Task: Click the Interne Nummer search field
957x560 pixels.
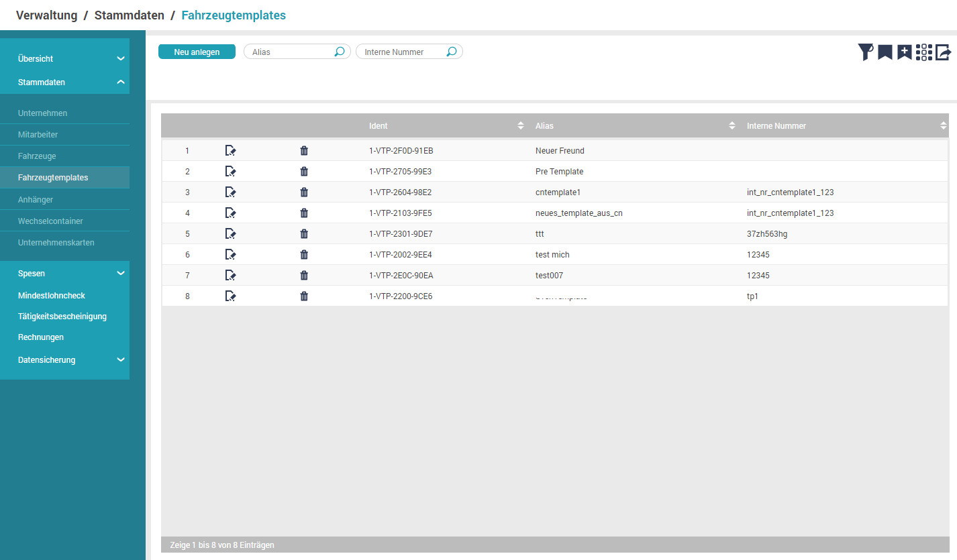Action: pyautogui.click(x=403, y=52)
